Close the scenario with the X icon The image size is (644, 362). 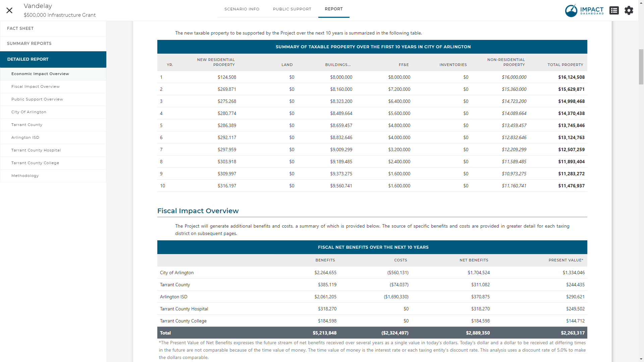point(9,10)
